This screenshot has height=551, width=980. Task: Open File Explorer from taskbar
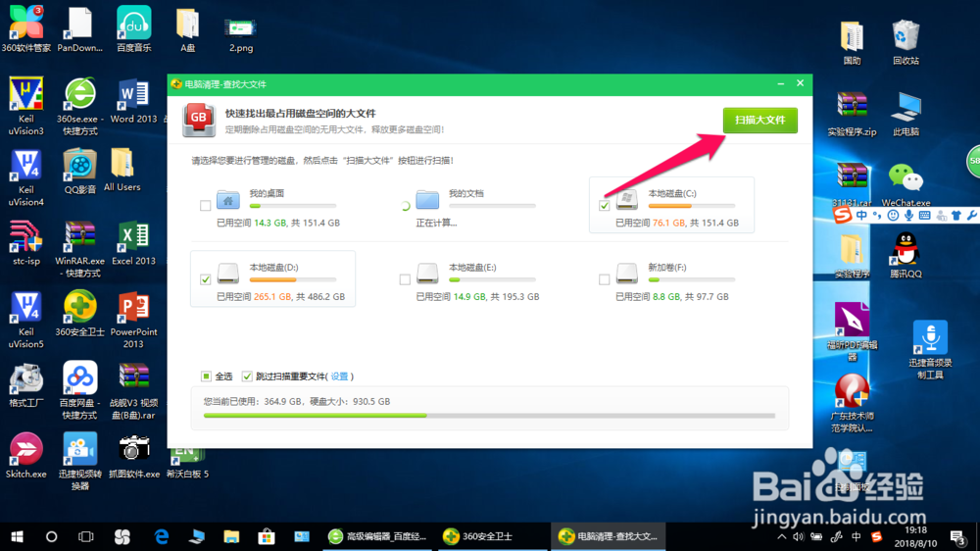pos(231,536)
